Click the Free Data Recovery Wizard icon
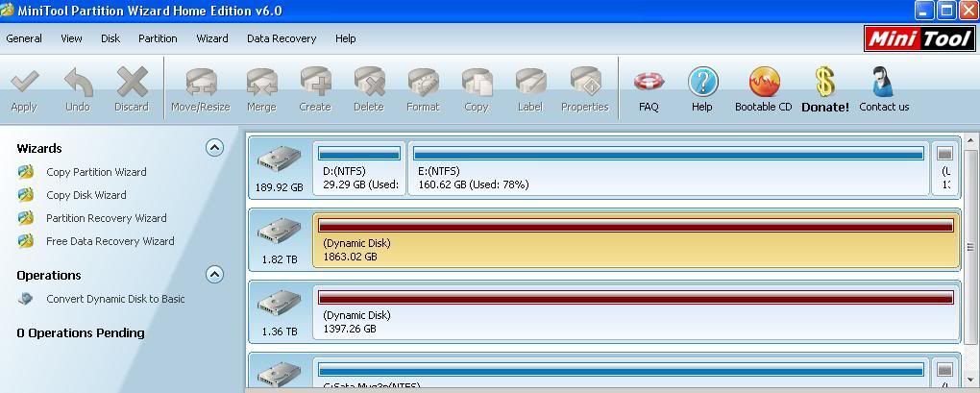This screenshot has height=393, width=980. click(26, 241)
